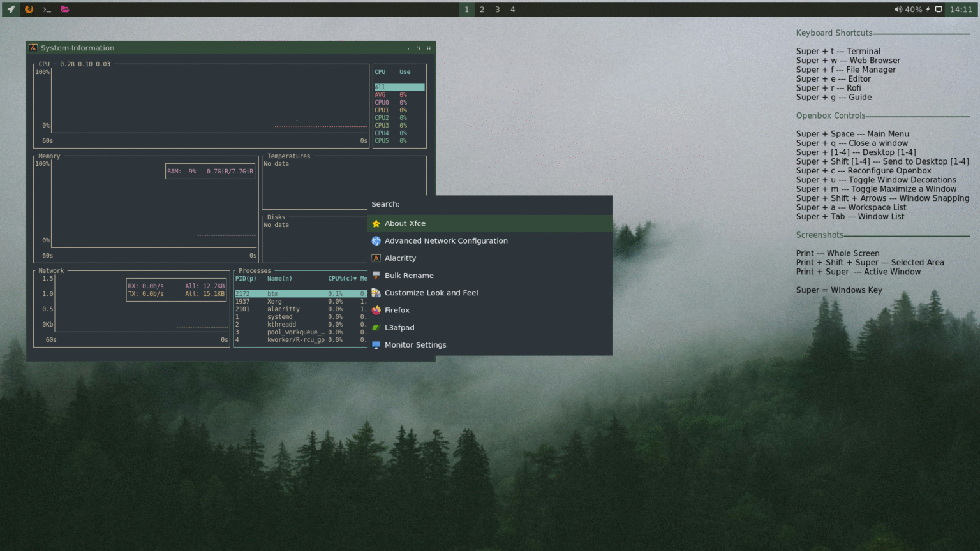980x551 pixels.
Task: Select "L3afpad" in the search results
Action: [401, 327]
